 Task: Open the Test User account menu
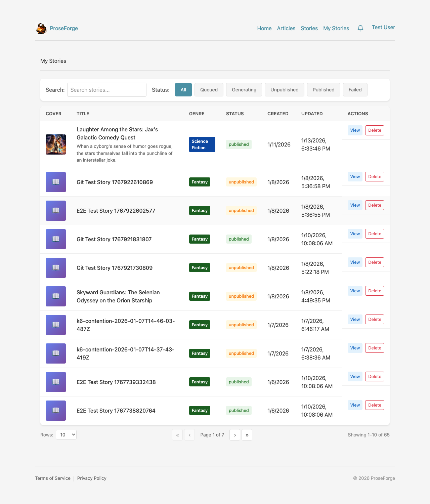click(383, 28)
